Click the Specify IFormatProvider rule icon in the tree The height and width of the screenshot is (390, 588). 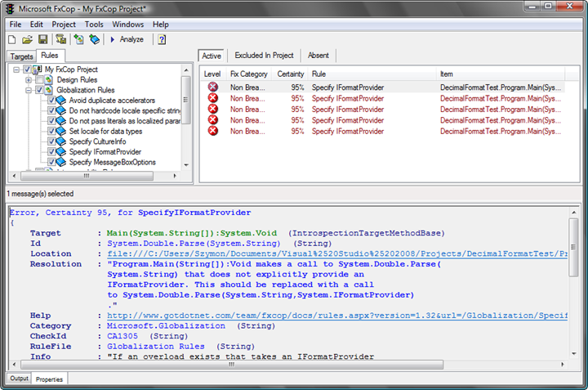60,152
